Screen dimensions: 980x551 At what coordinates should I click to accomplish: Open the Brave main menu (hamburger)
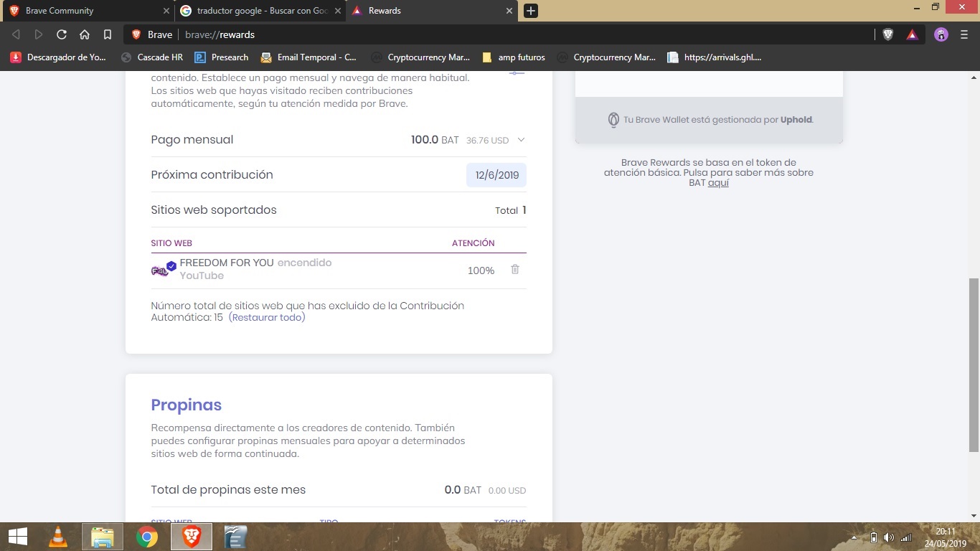point(964,34)
